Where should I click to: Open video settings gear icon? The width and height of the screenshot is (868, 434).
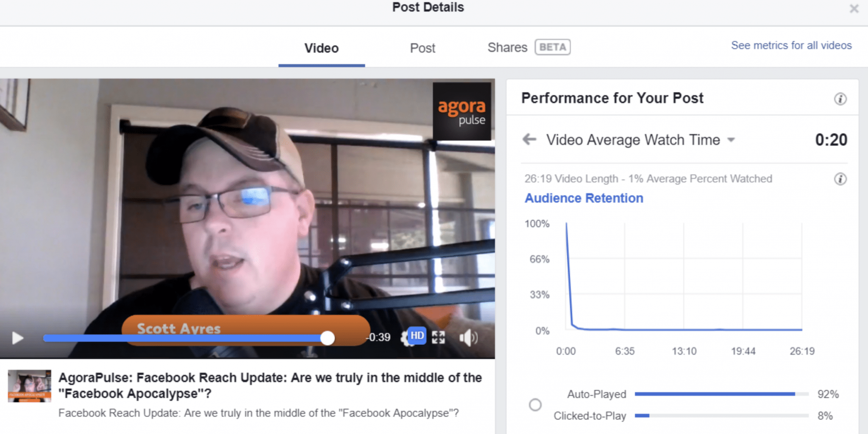coord(406,338)
